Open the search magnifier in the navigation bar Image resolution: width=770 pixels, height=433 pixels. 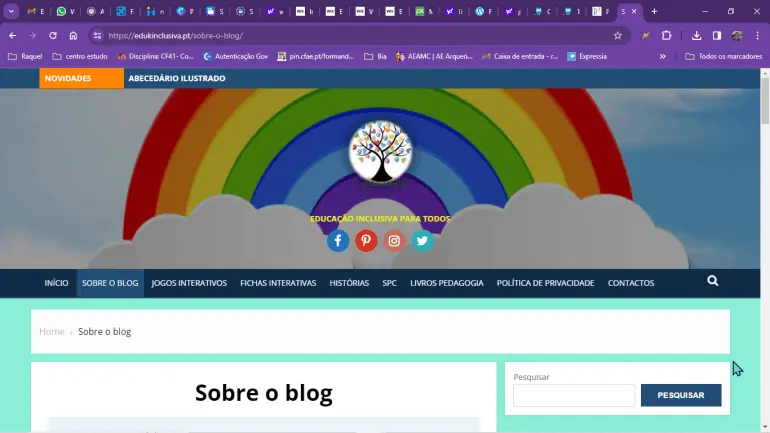pyautogui.click(x=713, y=281)
